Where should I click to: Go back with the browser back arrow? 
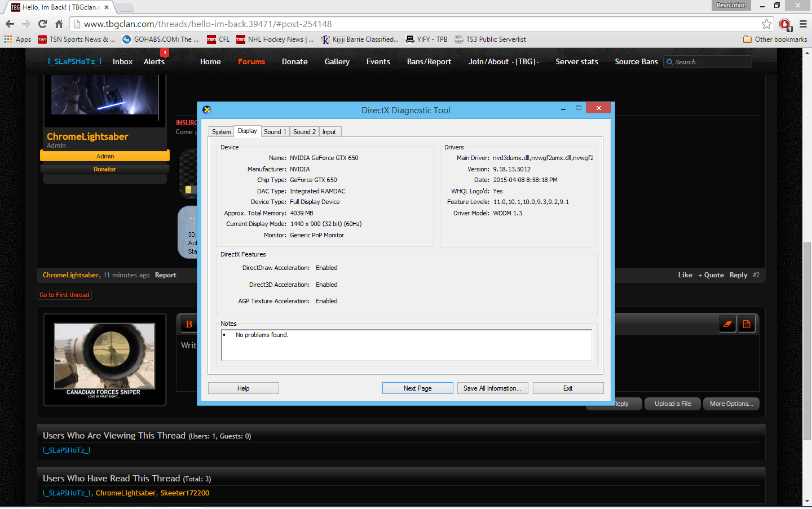point(10,24)
